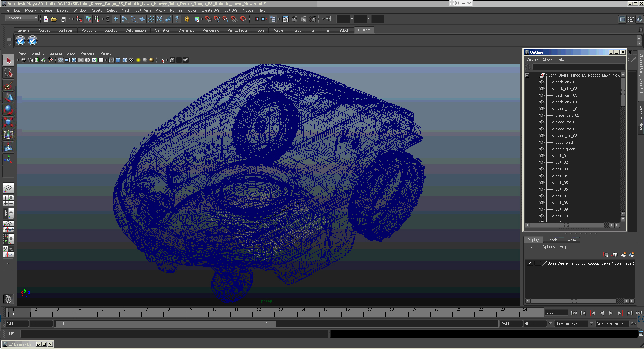Expand more layouts arrow in toolbox

tap(8, 264)
